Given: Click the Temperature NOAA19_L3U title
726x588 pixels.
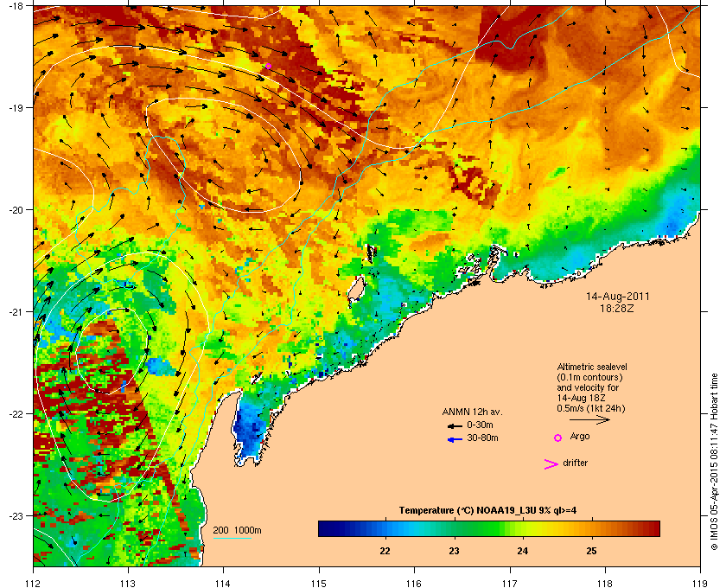Looking at the screenshot, I should [x=487, y=511].
